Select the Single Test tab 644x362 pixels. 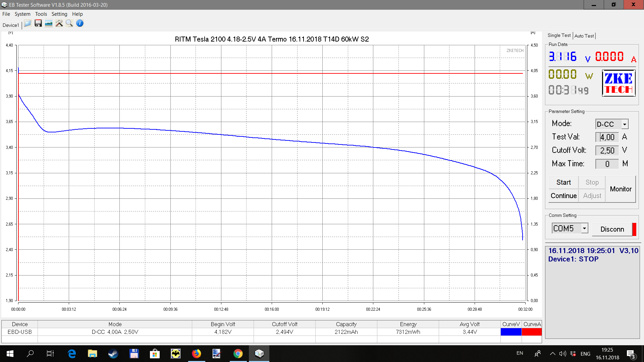click(559, 36)
